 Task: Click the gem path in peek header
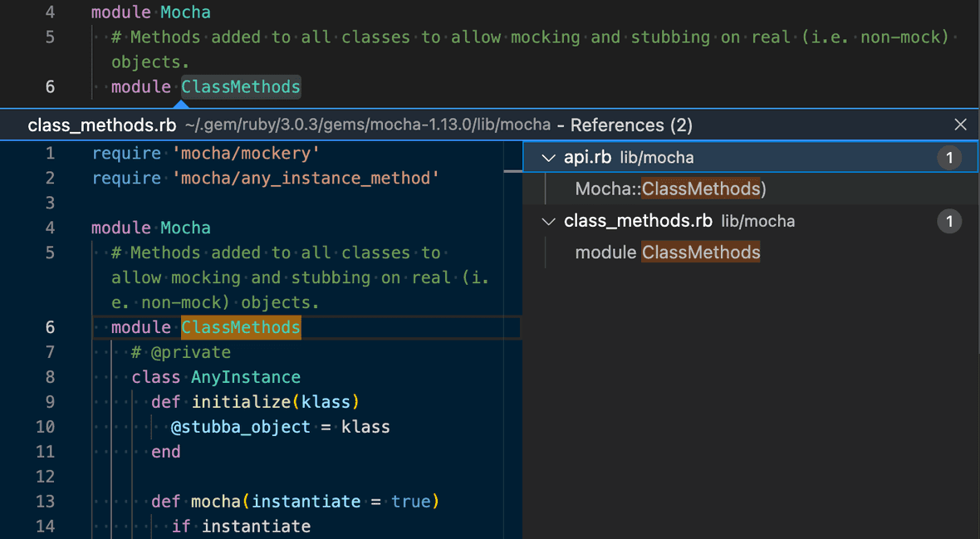pos(367,125)
